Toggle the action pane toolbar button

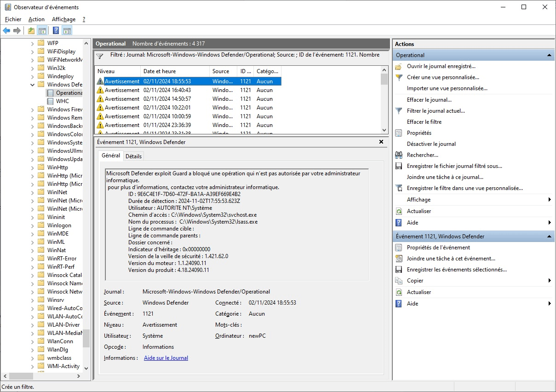pos(67,31)
